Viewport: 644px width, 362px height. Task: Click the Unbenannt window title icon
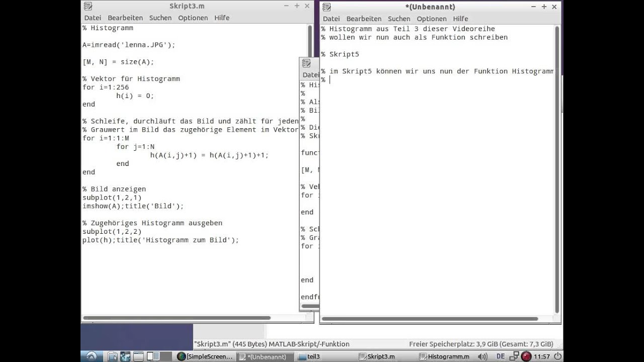[x=327, y=7]
